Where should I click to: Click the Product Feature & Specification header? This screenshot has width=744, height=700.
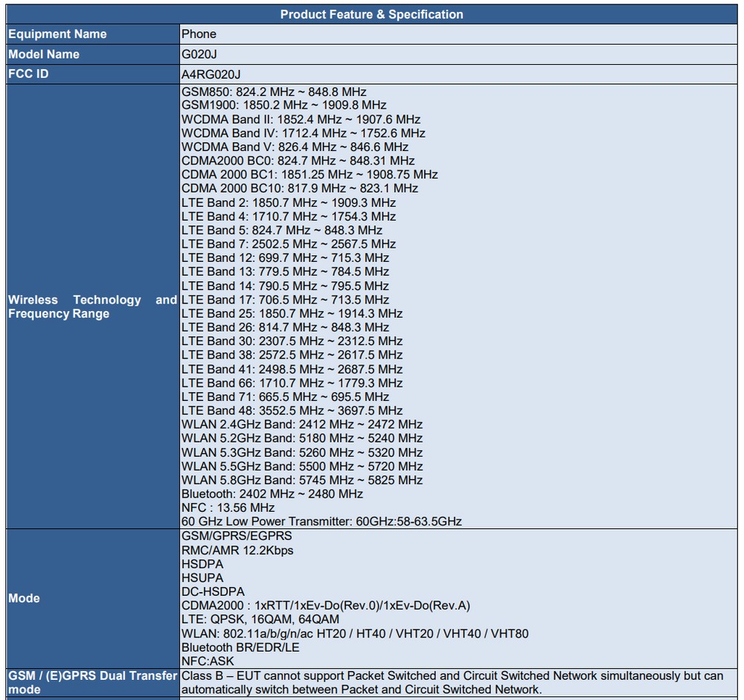pyautogui.click(x=371, y=14)
